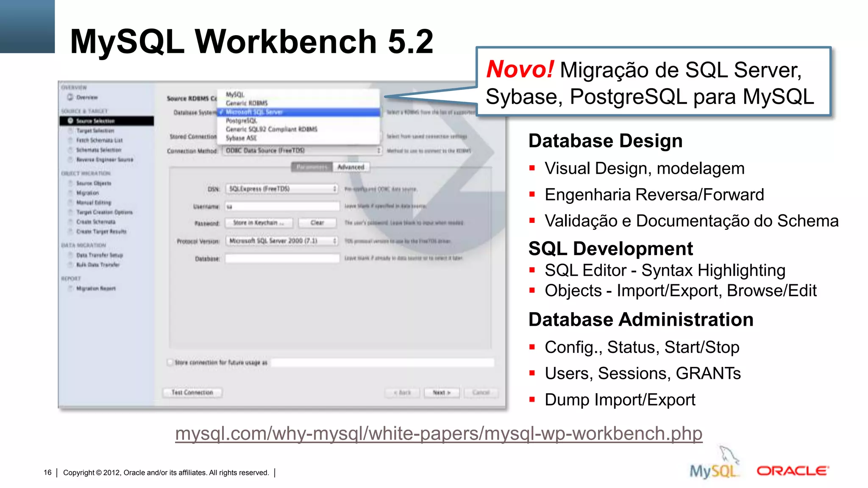Open the DSN dropdown
868x488 pixels.
[x=282, y=189]
